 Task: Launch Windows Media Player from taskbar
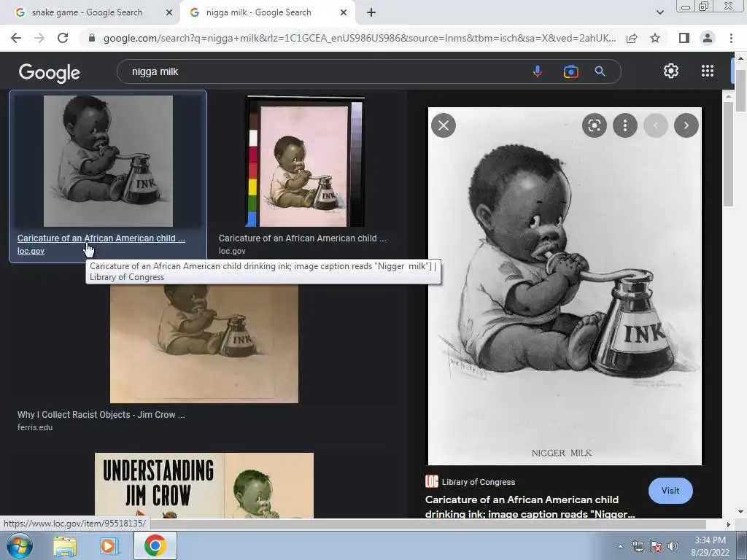[109, 546]
